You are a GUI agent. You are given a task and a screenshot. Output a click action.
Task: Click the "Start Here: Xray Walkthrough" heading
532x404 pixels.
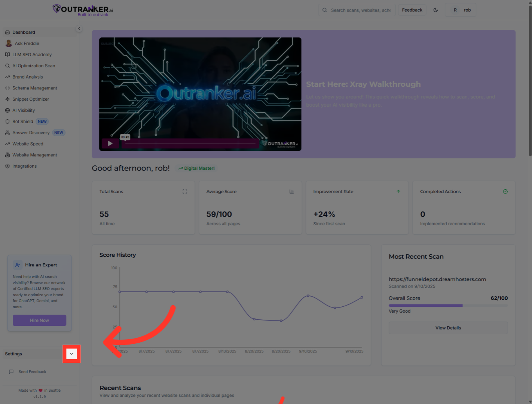tap(363, 84)
